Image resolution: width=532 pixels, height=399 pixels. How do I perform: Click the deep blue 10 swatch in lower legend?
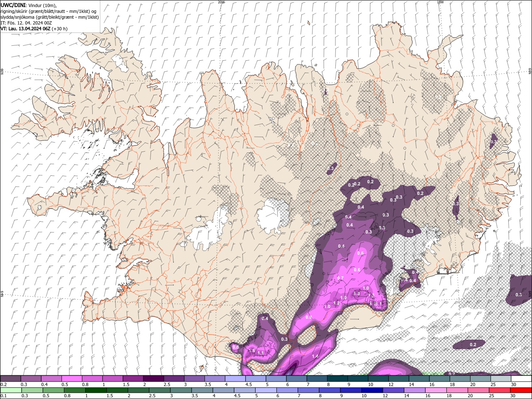372,390
